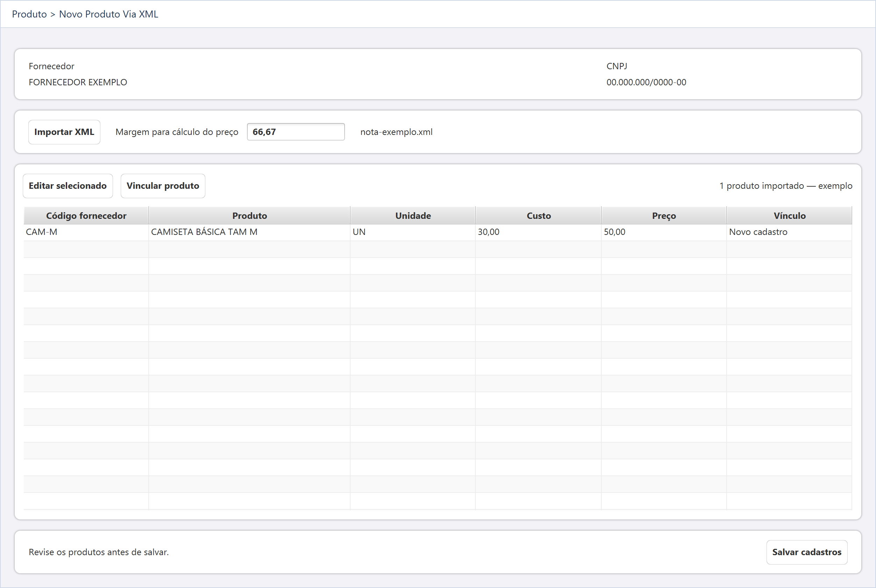Focus the margem para cálculo do preço field
This screenshot has width=876, height=588.
(x=296, y=132)
